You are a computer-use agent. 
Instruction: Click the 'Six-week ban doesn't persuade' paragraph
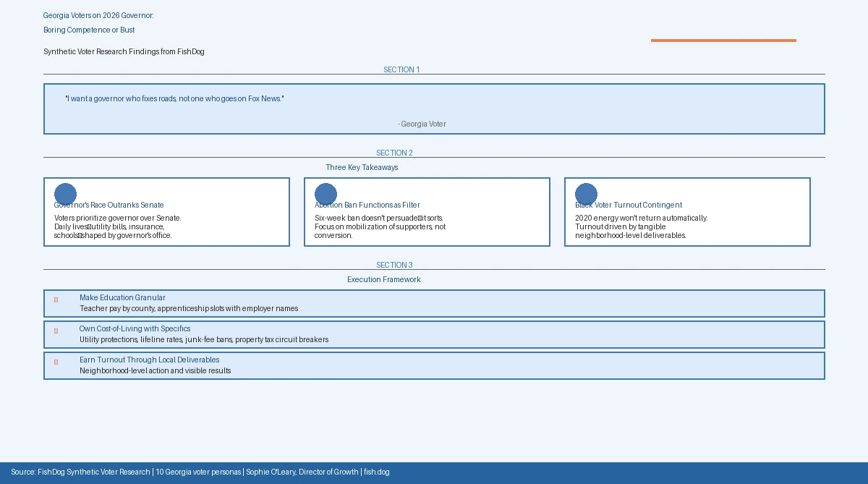(380, 226)
